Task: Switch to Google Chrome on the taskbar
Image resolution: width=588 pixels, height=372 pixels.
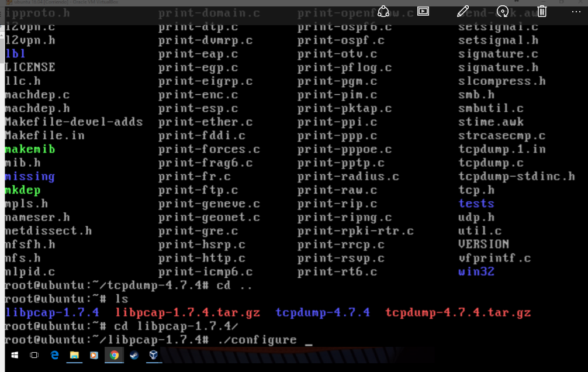Action: [x=114, y=354]
